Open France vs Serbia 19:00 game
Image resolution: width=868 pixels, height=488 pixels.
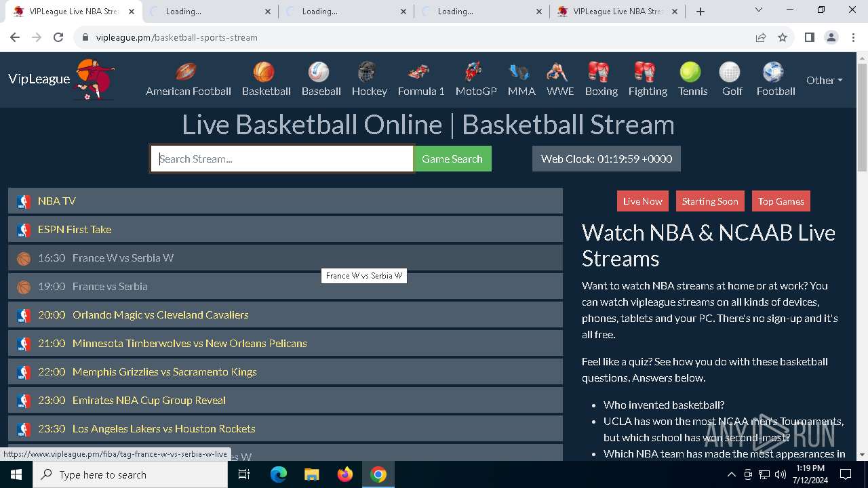pyautogui.click(x=285, y=287)
